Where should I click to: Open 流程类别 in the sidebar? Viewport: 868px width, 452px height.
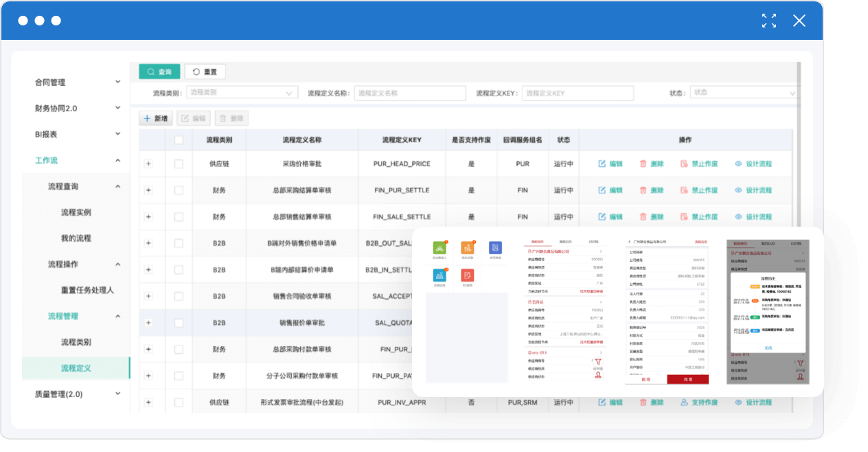click(76, 342)
